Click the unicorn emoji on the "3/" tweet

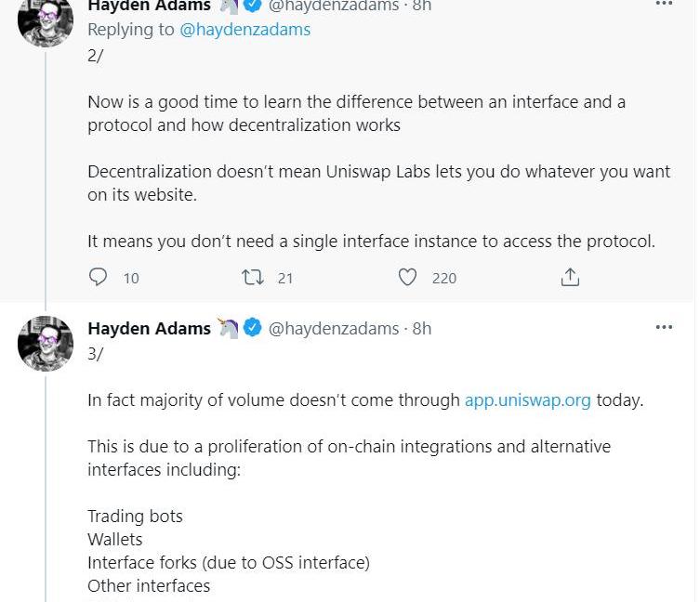228,328
